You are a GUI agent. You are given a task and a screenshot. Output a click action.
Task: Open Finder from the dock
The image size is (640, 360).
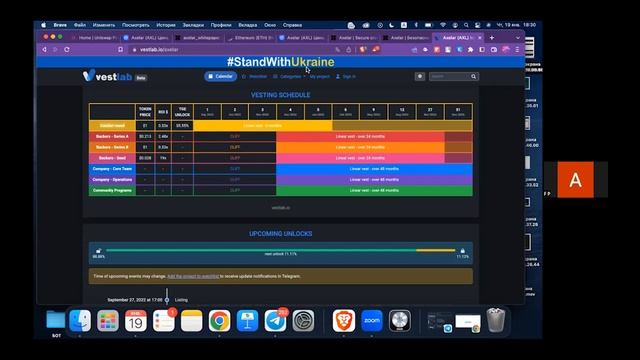(x=80, y=320)
